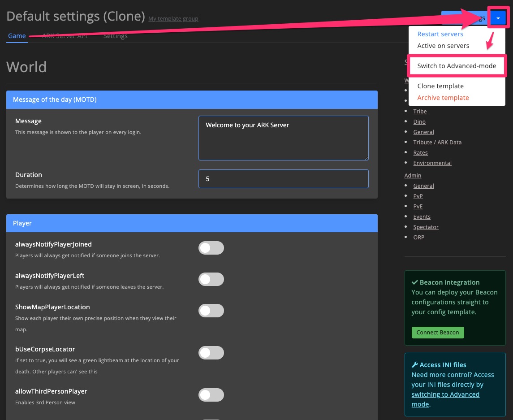
Task: Select Restart servers from the menu
Action: tap(440, 34)
